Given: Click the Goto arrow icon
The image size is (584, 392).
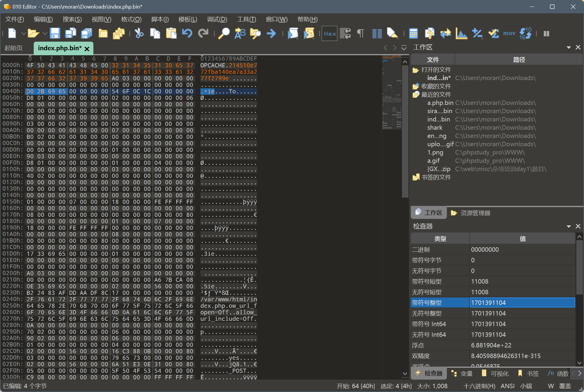Looking at the screenshot, I should coord(271,33).
